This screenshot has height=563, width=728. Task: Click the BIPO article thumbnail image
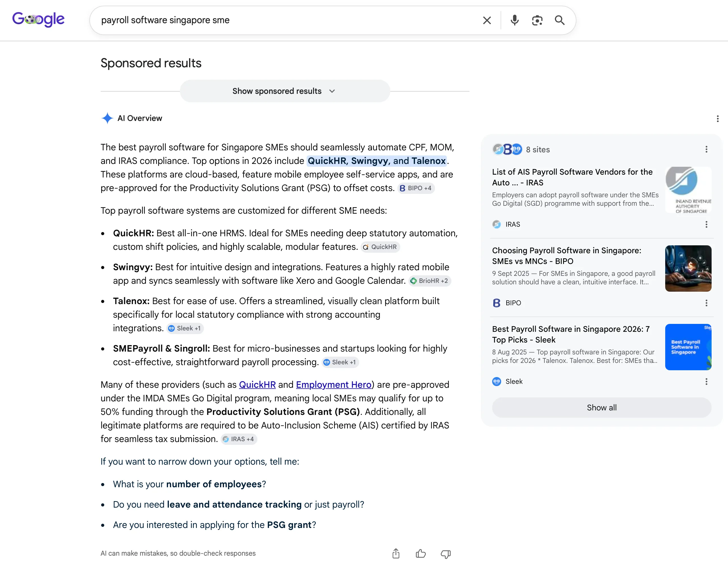pos(688,268)
